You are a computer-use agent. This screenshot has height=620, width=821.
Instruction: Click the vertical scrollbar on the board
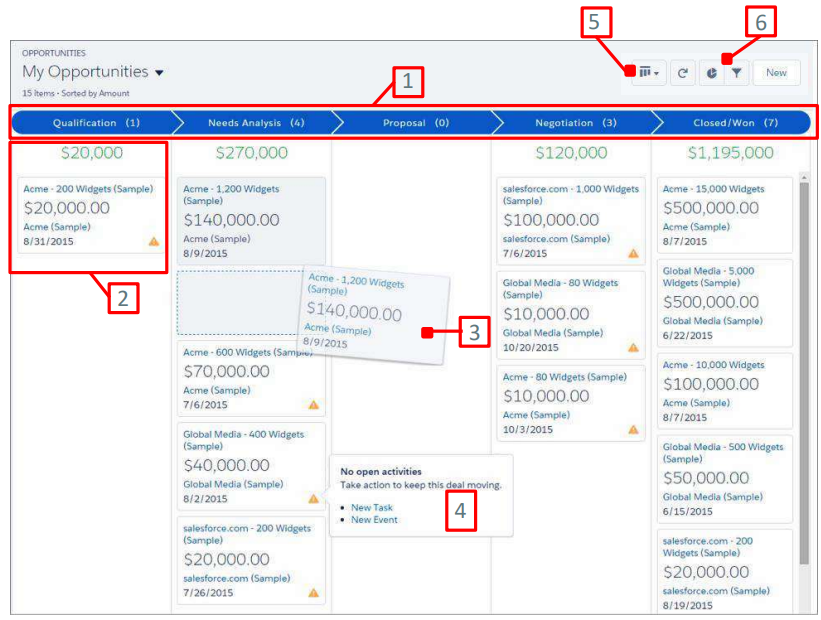pyautogui.click(x=803, y=380)
